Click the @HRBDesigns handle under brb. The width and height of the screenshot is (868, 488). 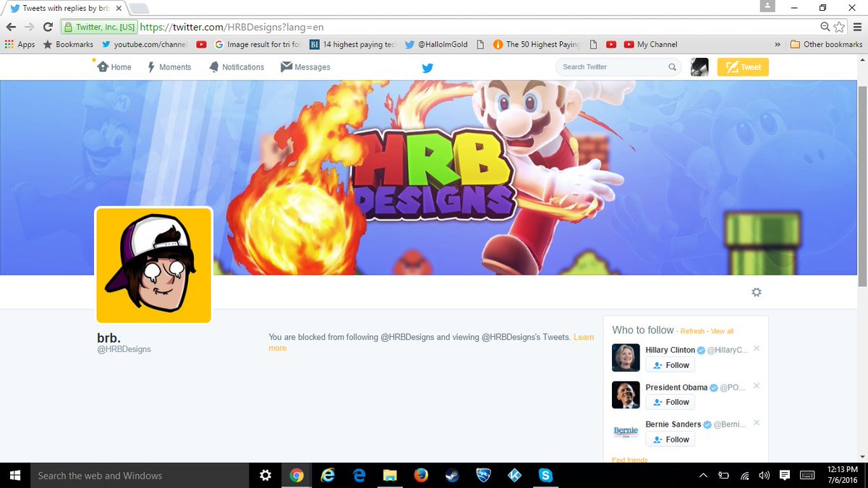click(124, 349)
